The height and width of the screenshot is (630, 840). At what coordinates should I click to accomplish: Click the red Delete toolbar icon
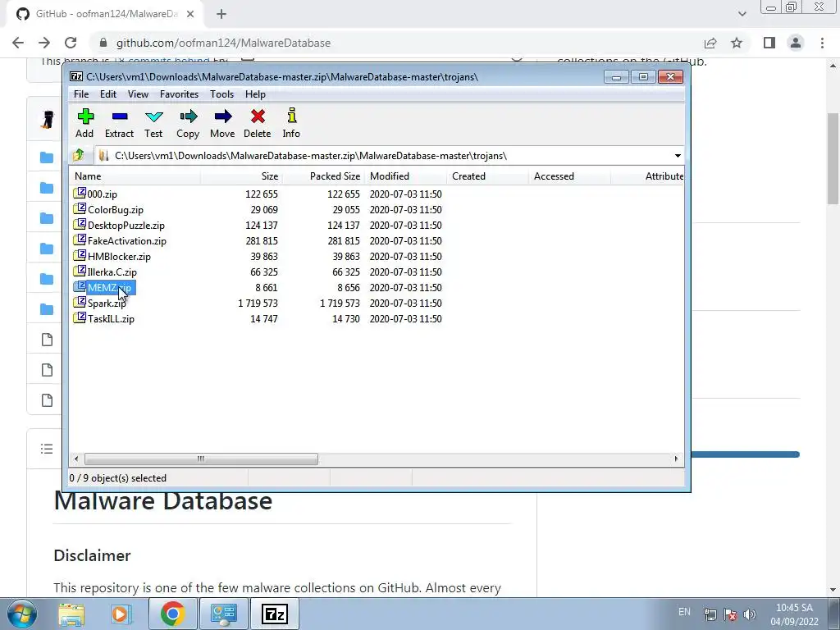click(x=257, y=124)
